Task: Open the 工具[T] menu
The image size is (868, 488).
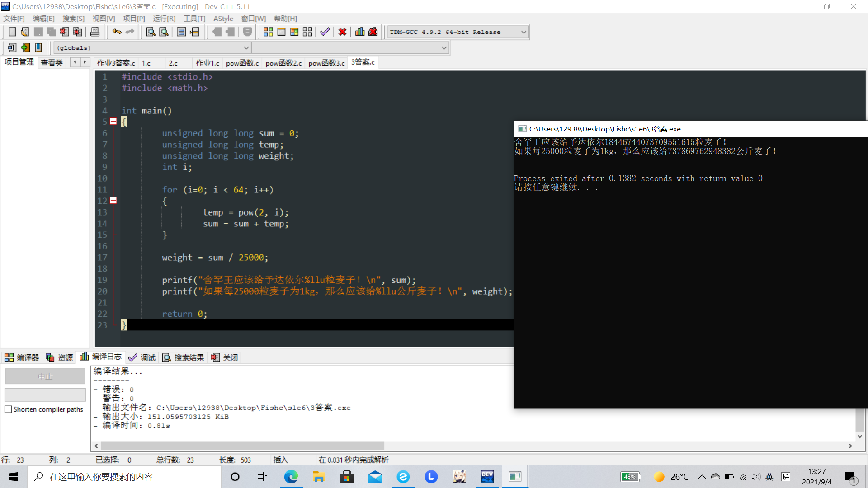Action: [x=194, y=19]
